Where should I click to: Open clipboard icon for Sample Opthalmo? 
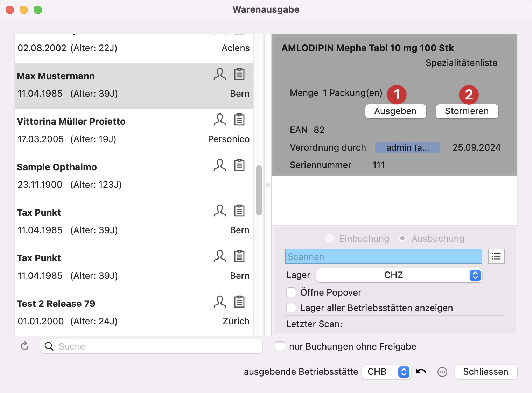[x=239, y=165]
